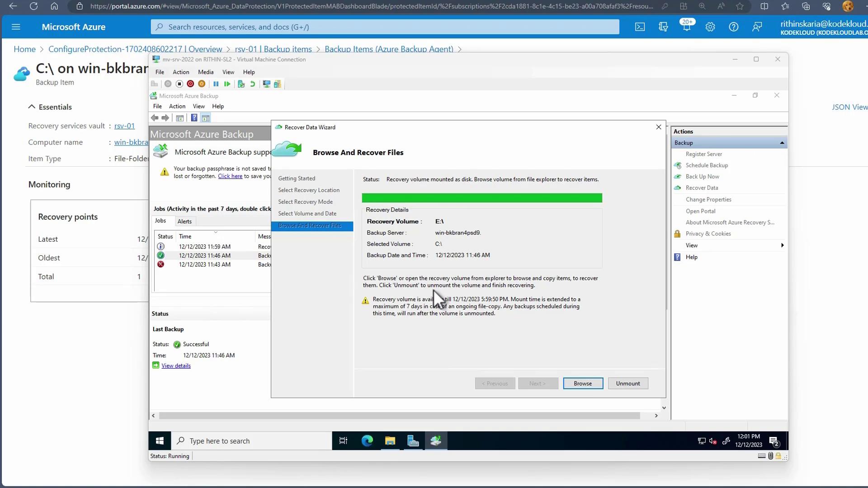Open Azure Cloud Shell icon
The image size is (868, 488).
click(x=640, y=27)
